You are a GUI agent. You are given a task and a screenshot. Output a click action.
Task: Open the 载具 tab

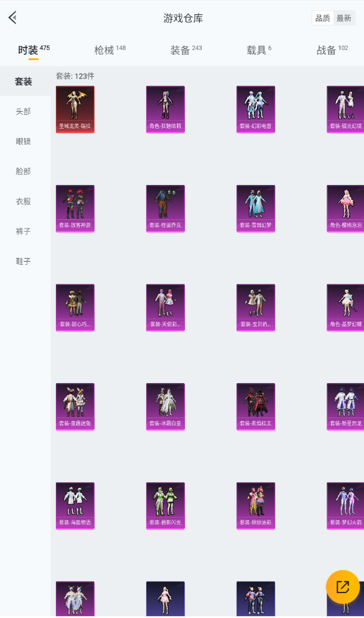pos(259,50)
